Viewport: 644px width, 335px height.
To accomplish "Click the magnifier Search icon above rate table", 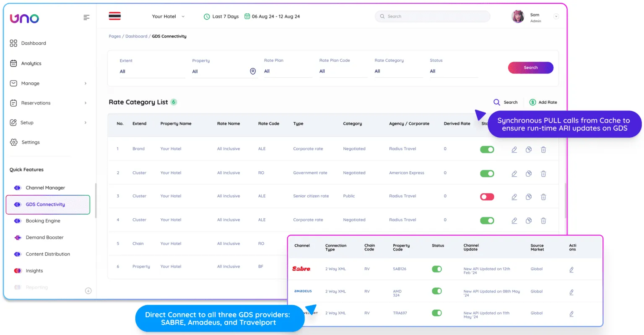I will coord(497,102).
